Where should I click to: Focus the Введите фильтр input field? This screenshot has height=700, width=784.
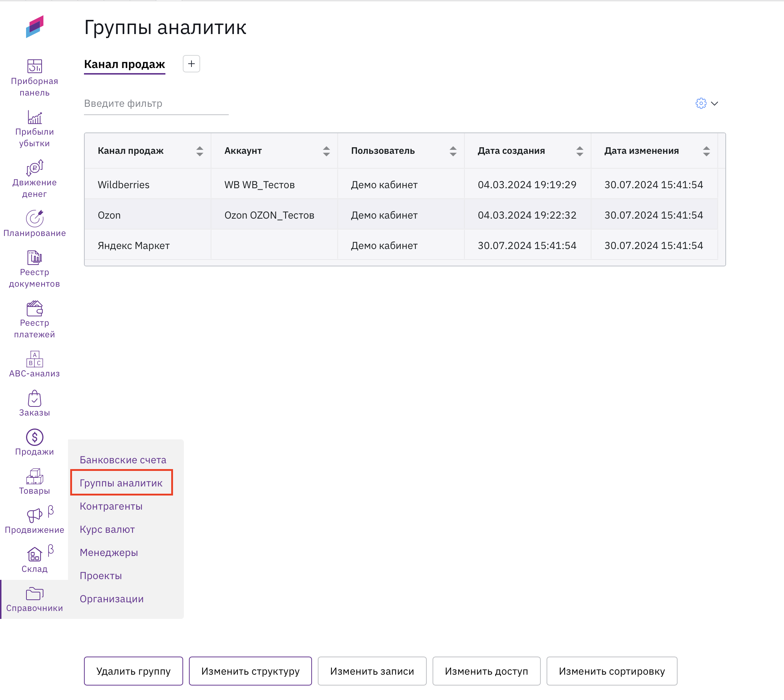[156, 104]
